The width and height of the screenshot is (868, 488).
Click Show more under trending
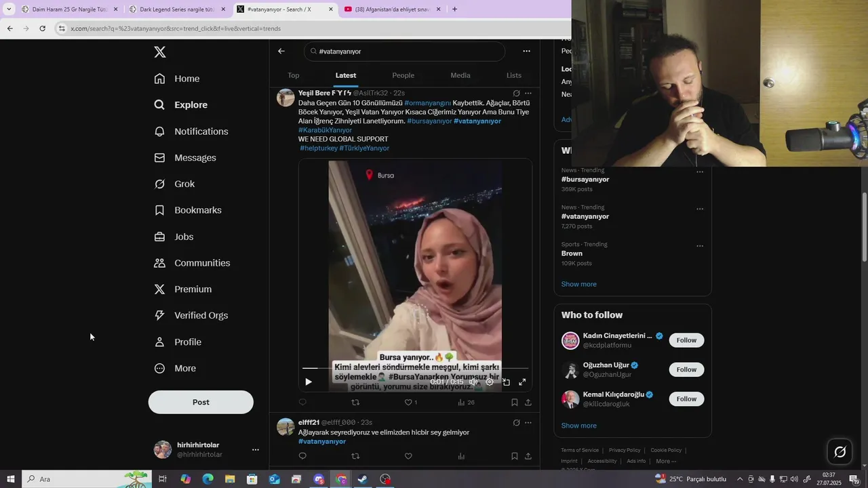click(x=579, y=285)
